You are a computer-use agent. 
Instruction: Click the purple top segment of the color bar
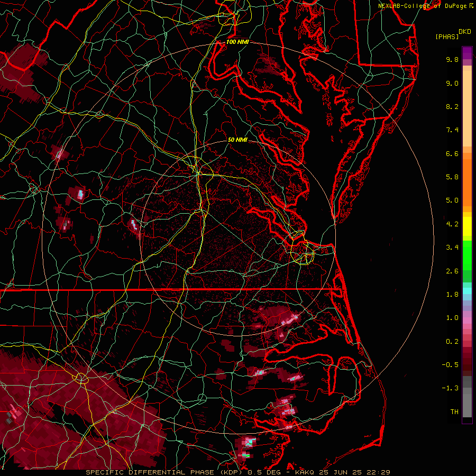pyautogui.click(x=467, y=53)
